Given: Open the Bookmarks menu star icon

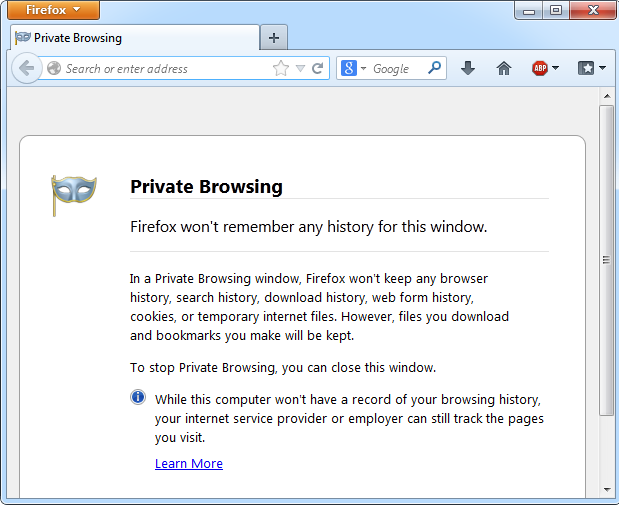Looking at the screenshot, I should coord(586,68).
